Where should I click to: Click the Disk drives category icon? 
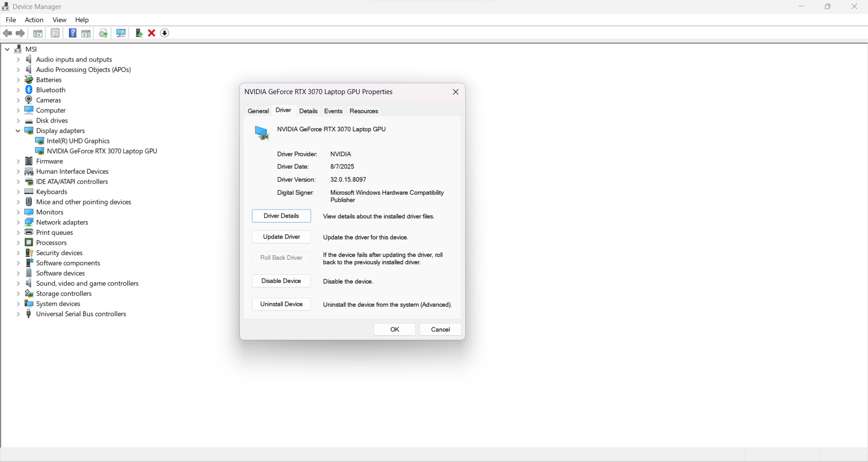tap(29, 121)
